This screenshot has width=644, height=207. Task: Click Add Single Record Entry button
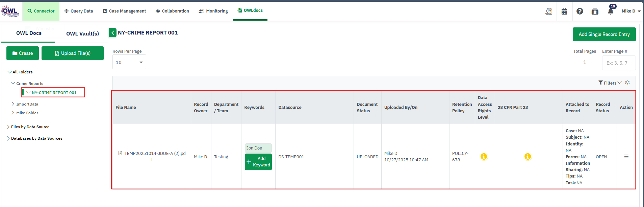[x=604, y=34]
